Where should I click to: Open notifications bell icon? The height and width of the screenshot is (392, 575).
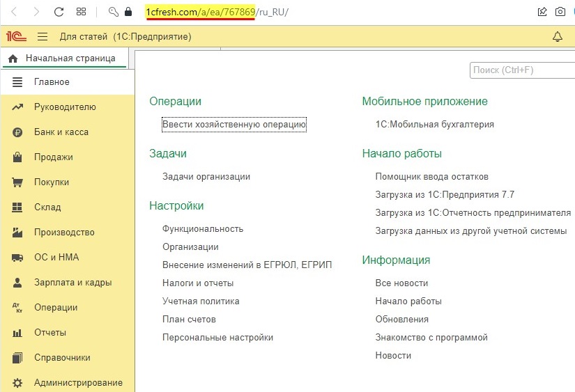[558, 37]
